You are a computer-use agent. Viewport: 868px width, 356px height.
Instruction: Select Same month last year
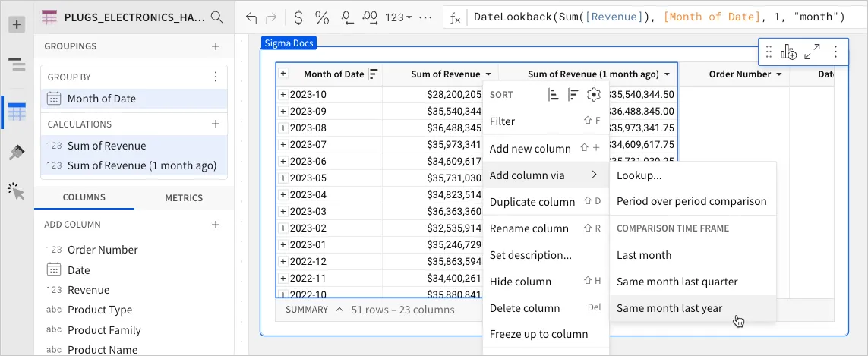(x=693, y=308)
